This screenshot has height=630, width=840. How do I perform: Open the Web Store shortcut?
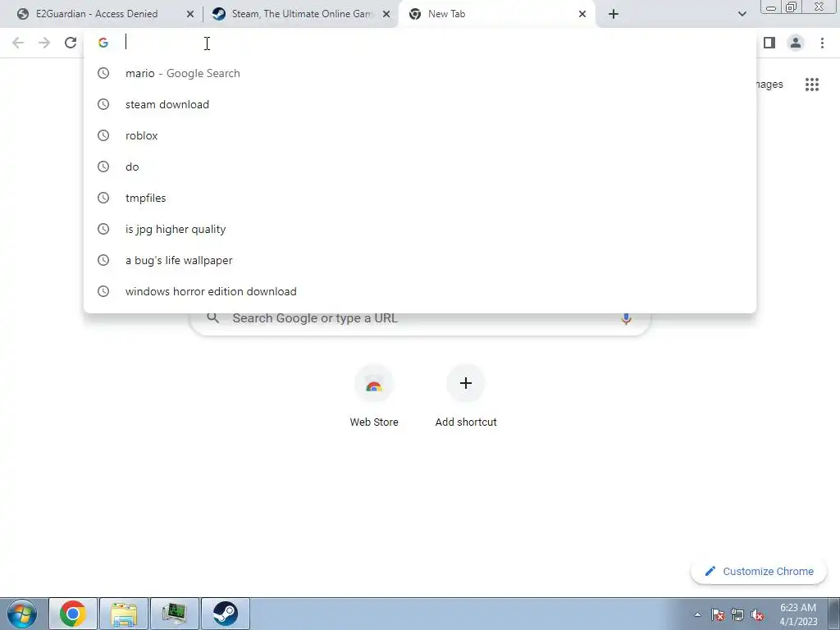coord(374,396)
